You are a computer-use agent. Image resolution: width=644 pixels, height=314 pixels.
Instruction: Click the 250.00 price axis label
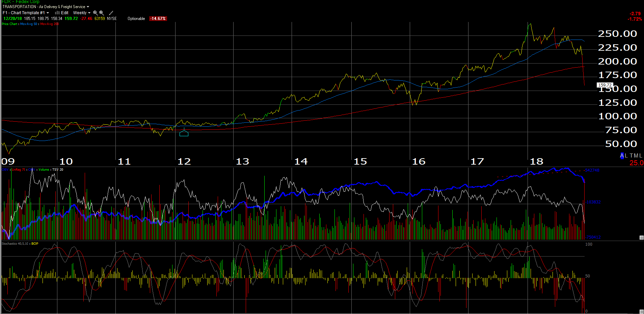[x=617, y=34]
